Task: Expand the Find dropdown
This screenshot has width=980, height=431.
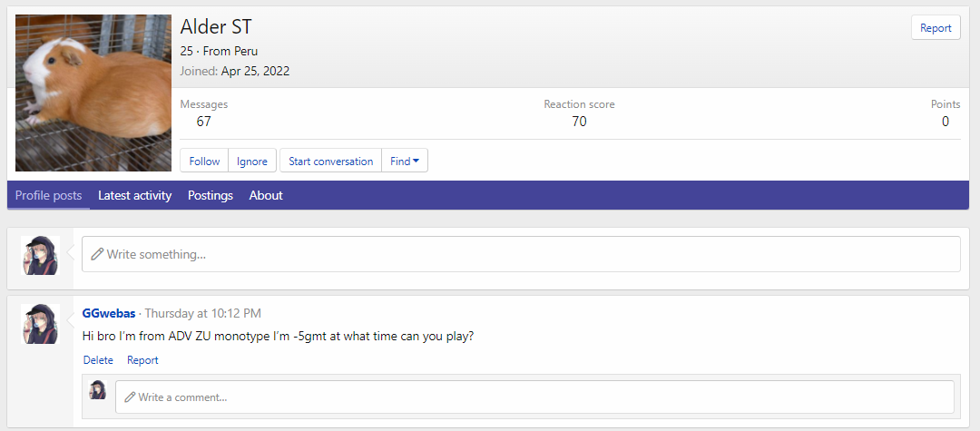Action: pos(405,162)
